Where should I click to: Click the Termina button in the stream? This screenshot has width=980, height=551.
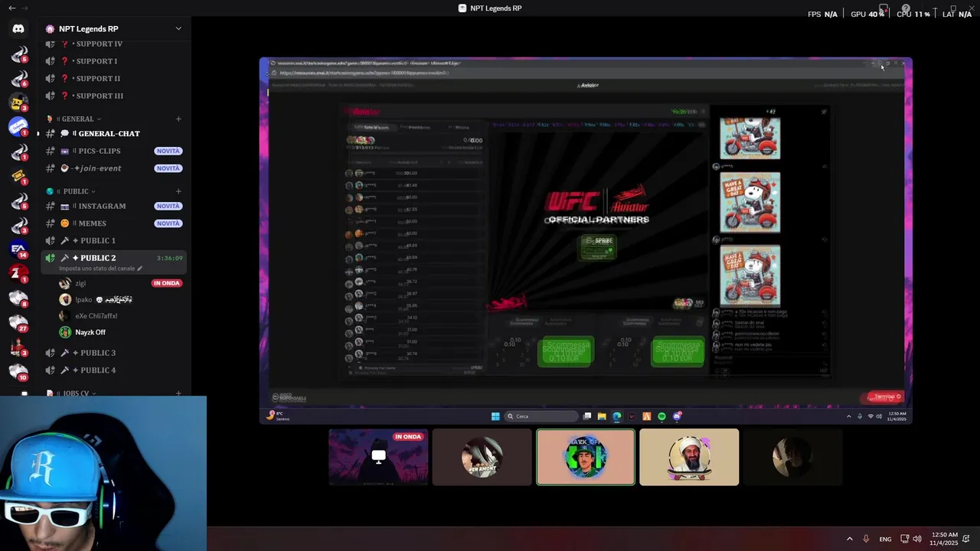886,397
